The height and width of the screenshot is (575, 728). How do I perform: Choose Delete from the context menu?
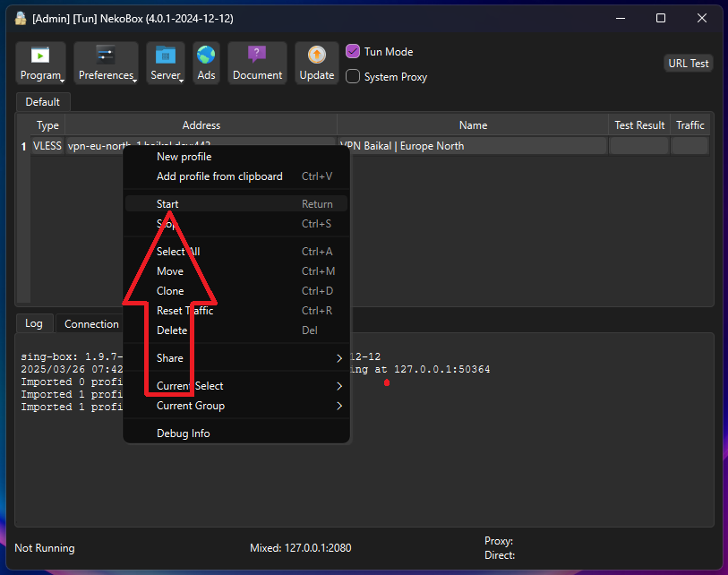click(x=236, y=330)
